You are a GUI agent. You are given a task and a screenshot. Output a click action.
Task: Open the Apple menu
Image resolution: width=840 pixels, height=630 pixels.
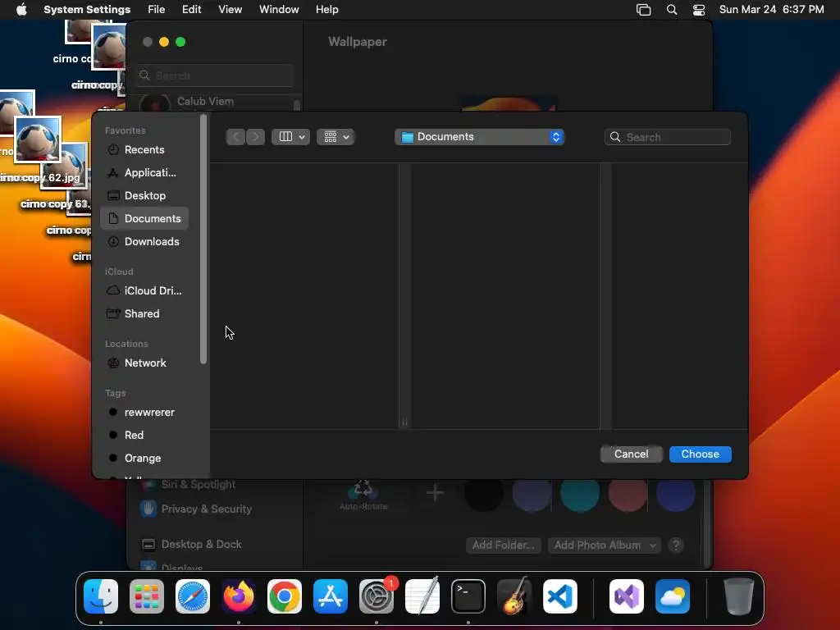[21, 10]
